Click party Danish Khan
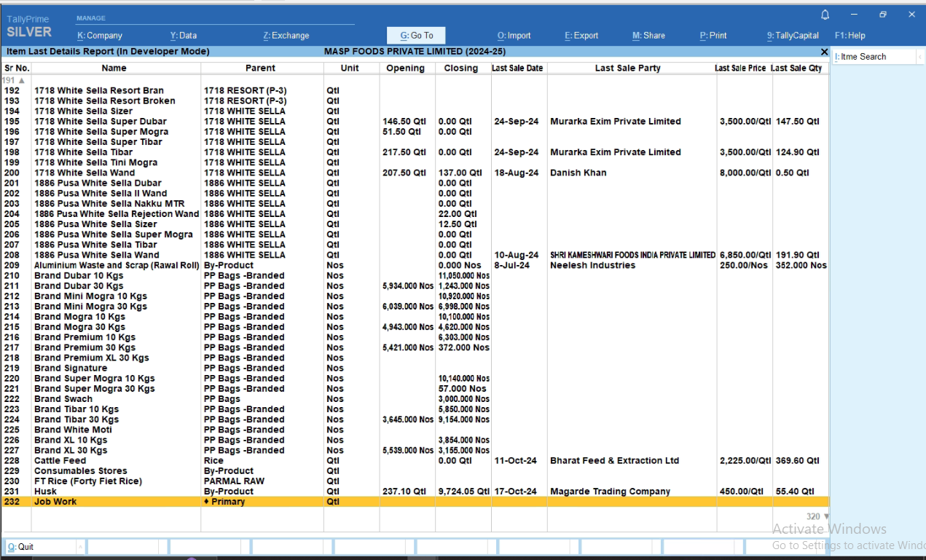This screenshot has width=926, height=560. coord(578,173)
